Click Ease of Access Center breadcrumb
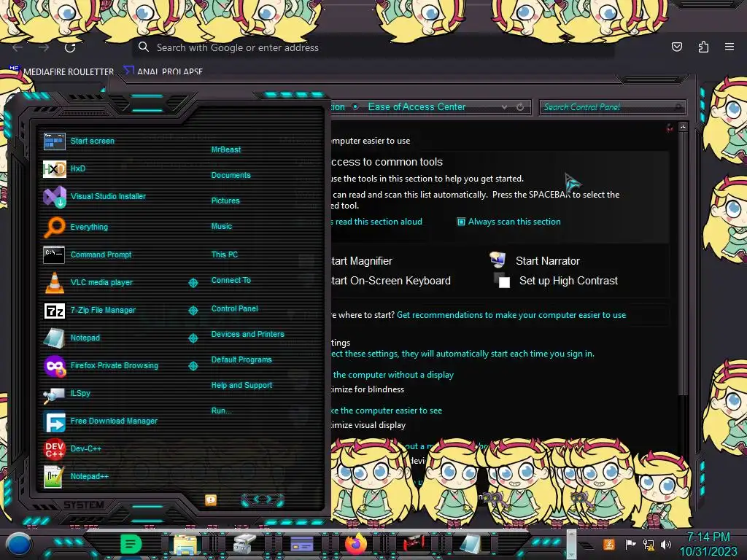This screenshot has height=560, width=747. pos(417,107)
